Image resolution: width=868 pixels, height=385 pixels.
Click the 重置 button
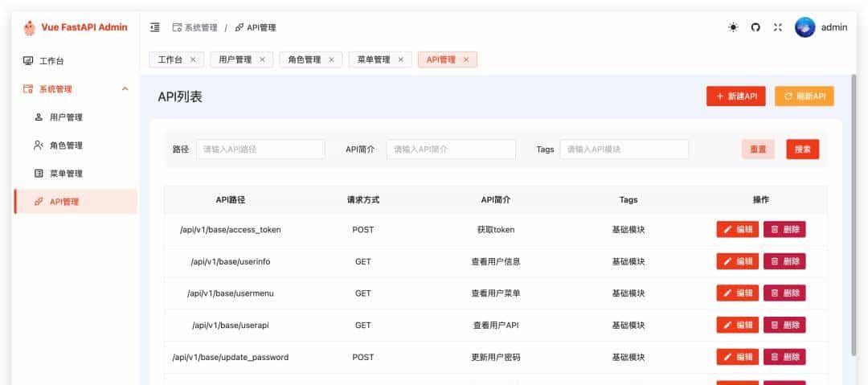[x=758, y=149]
